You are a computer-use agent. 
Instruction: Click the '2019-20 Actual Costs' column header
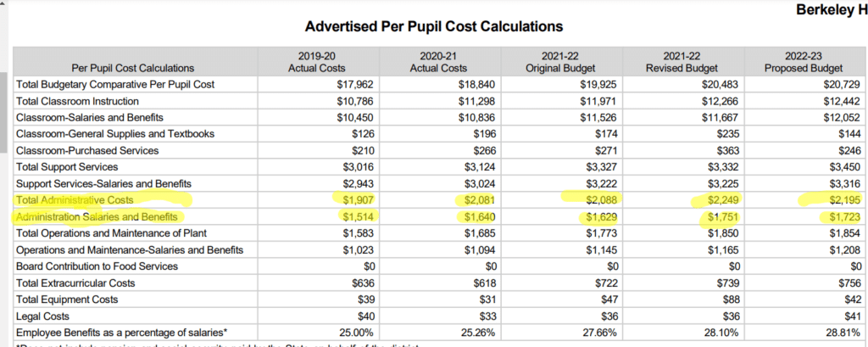tap(319, 61)
